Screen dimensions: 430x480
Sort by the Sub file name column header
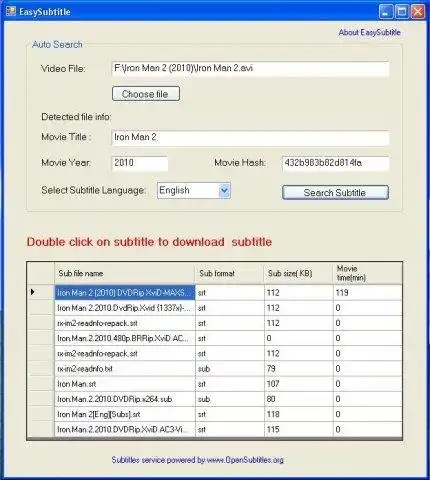125,273
